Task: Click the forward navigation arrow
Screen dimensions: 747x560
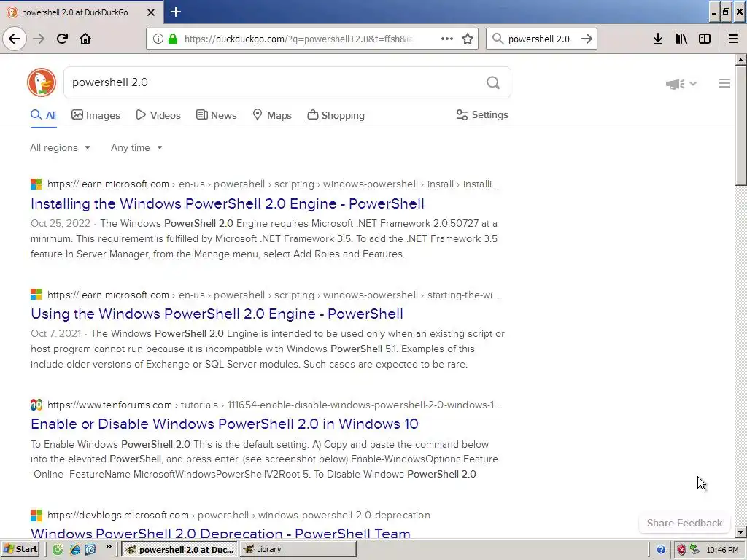Action: click(x=39, y=39)
